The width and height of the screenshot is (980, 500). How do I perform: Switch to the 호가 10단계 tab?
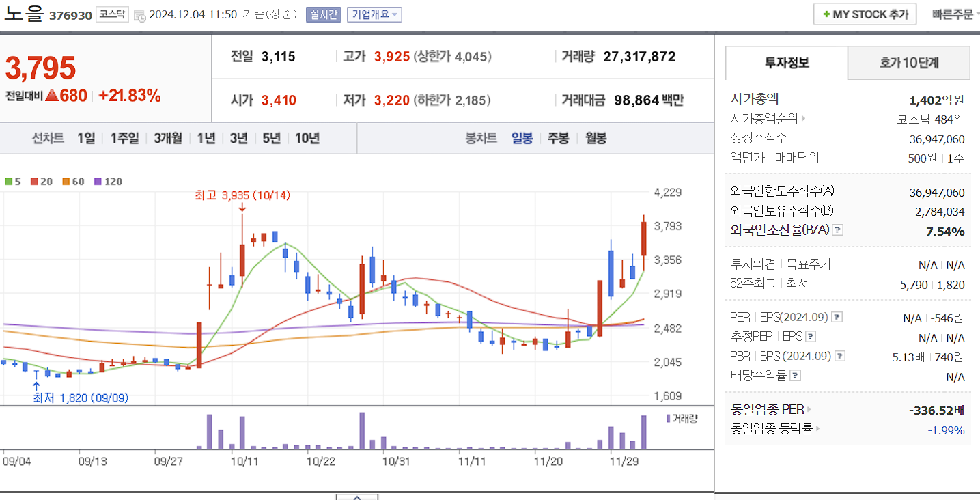pyautogui.click(x=908, y=62)
